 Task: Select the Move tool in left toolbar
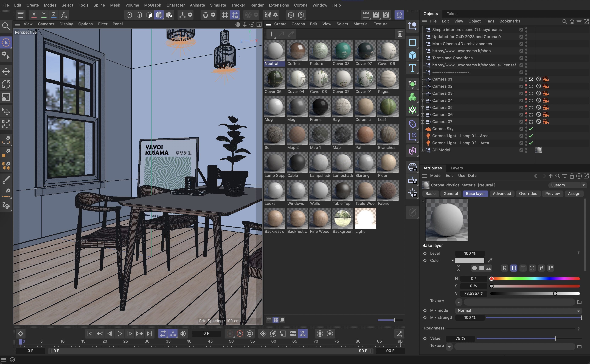click(x=6, y=72)
